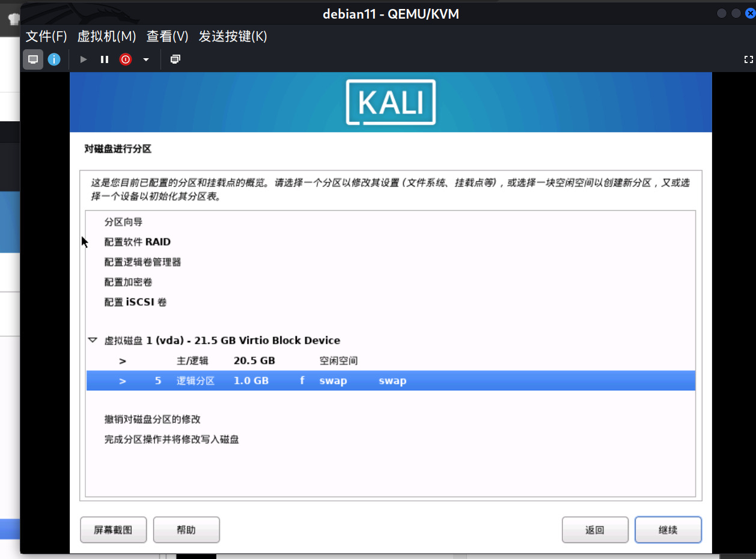Collapse the 虚拟磁盘 1 (vda) triangle
The height and width of the screenshot is (559, 756).
[93, 340]
